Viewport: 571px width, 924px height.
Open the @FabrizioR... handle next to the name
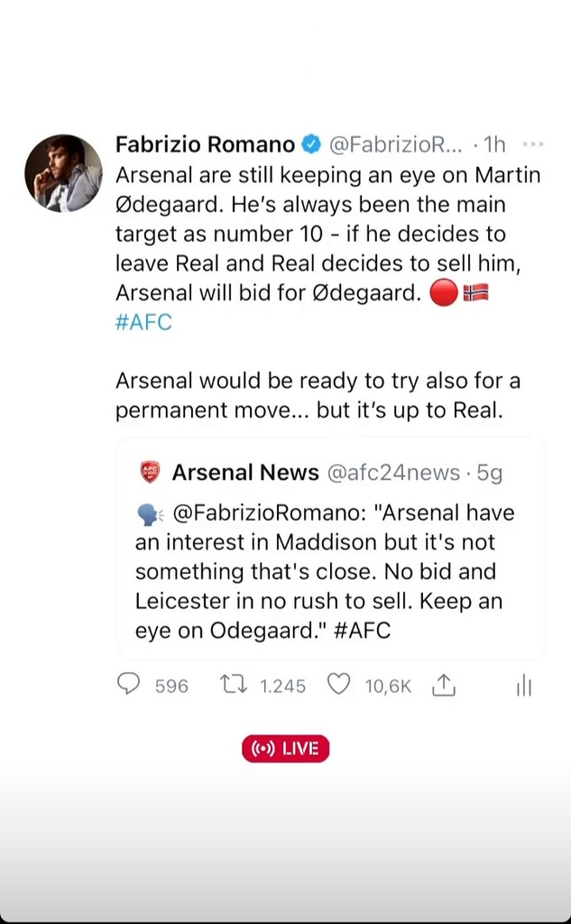coord(394,144)
